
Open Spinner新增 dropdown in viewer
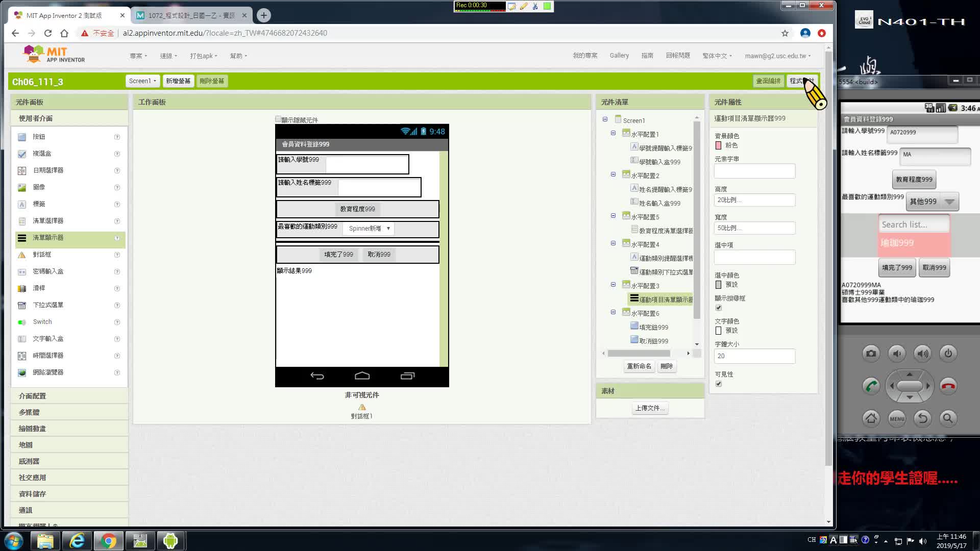click(370, 229)
